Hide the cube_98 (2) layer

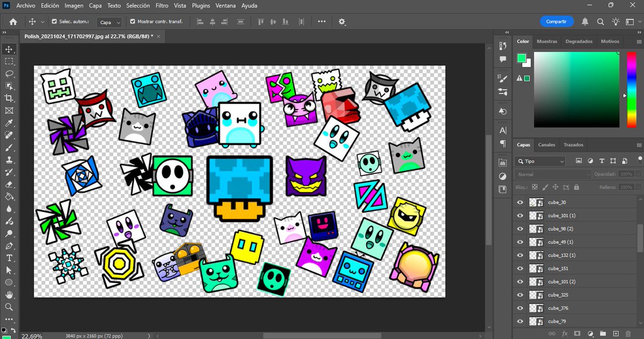pyautogui.click(x=519, y=229)
